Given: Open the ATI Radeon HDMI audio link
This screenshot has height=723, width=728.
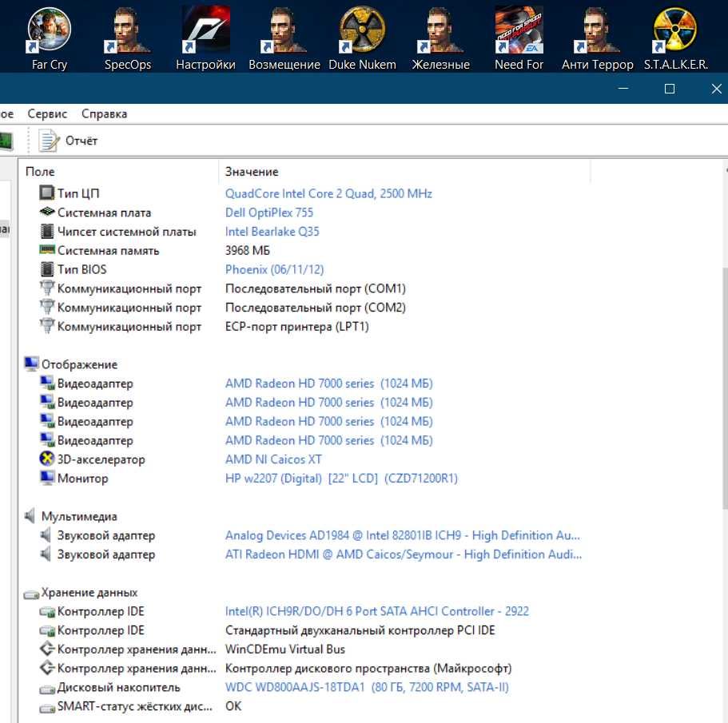Looking at the screenshot, I should tap(404, 554).
